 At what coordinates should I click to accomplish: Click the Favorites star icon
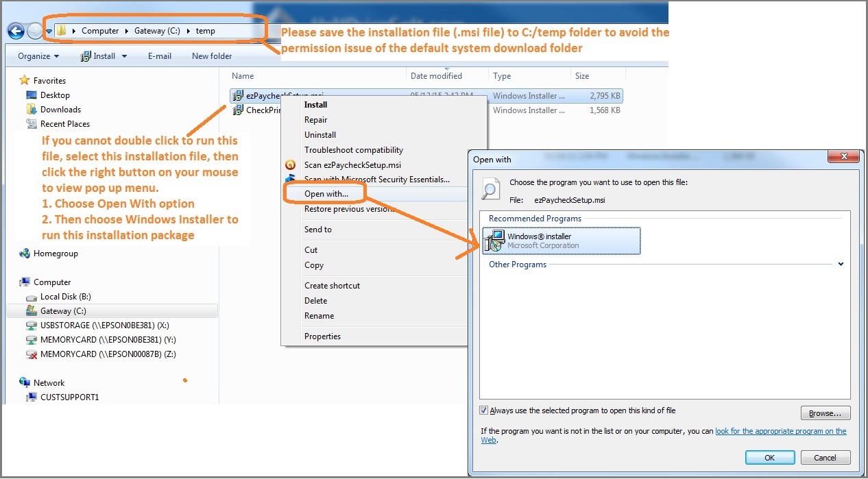tap(25, 81)
